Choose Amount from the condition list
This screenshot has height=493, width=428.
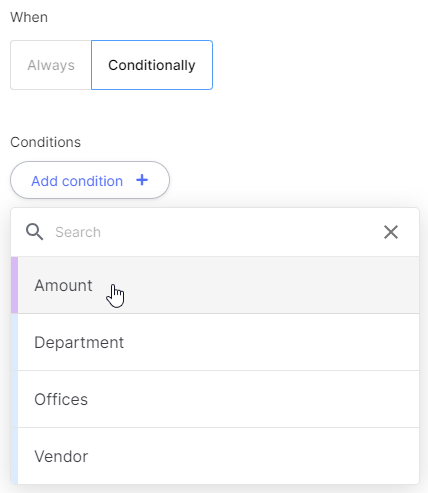click(x=63, y=285)
